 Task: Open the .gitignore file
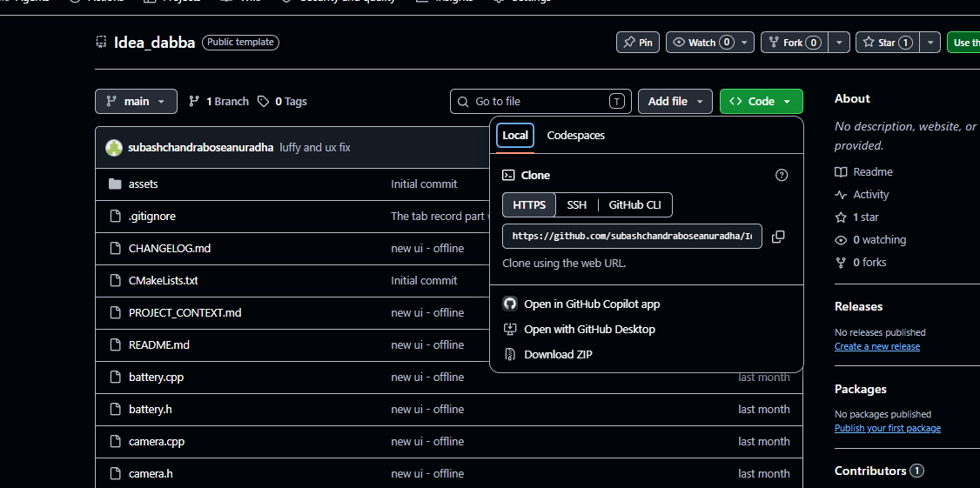pyautogui.click(x=152, y=217)
